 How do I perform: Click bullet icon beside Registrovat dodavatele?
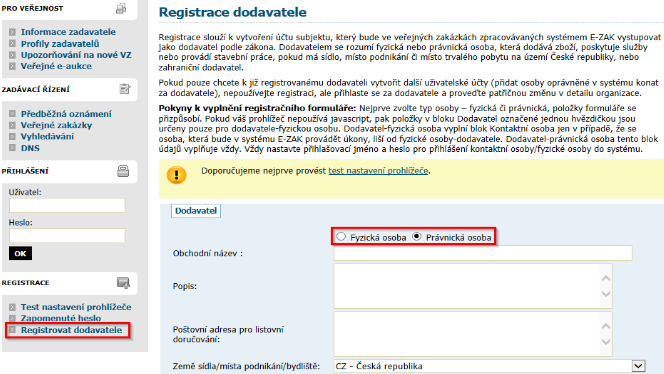pos(12,330)
